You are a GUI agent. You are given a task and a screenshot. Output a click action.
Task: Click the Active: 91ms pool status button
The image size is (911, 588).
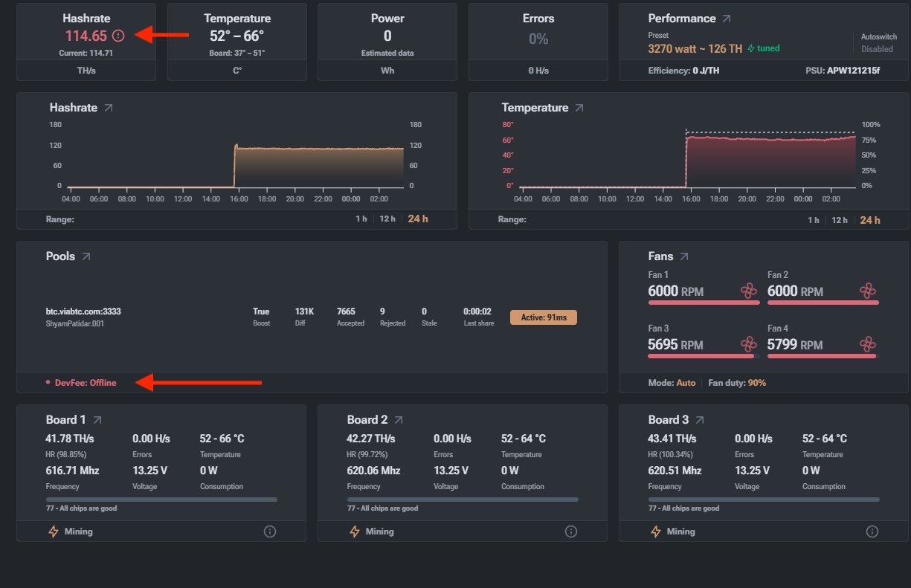click(544, 317)
